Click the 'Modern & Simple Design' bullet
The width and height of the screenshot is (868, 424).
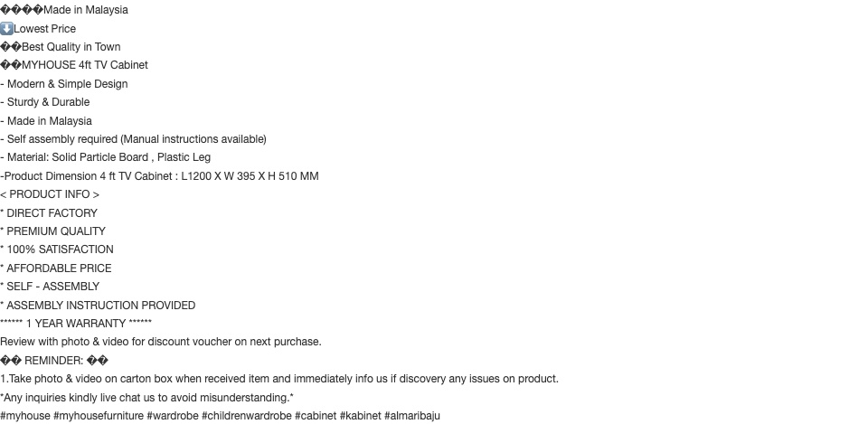coord(64,83)
